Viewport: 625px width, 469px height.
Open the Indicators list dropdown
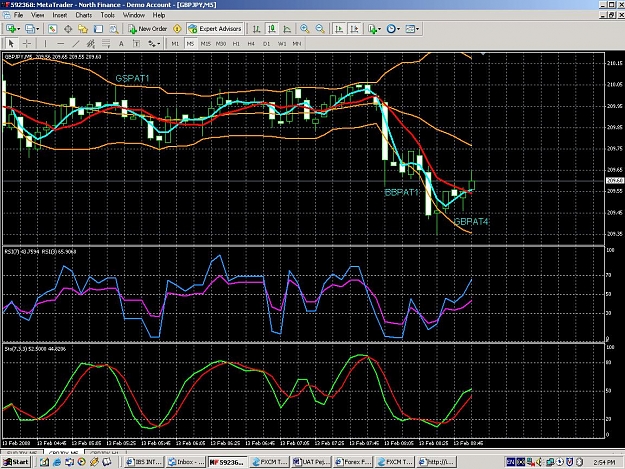[x=374, y=29]
